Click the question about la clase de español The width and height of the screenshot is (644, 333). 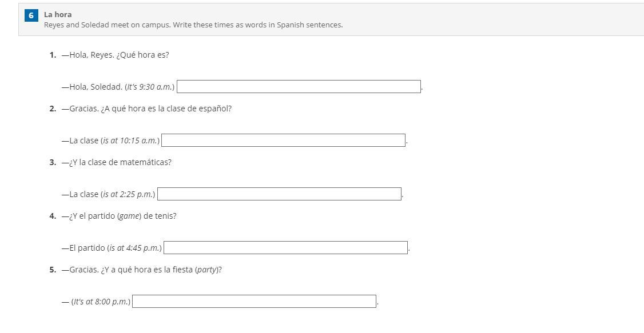(146, 109)
